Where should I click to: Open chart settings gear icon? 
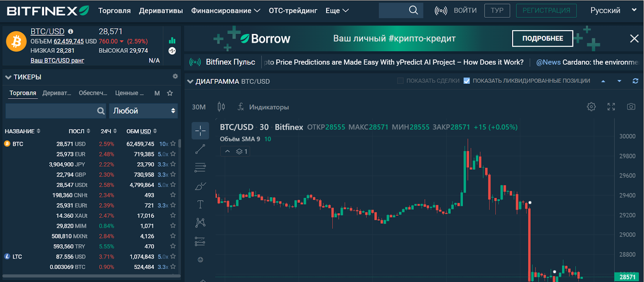[591, 107]
